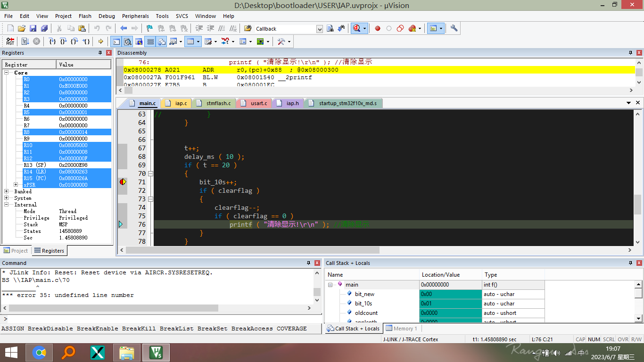
Task: Click the OVR indicator in status bar
Action: (x=623, y=339)
